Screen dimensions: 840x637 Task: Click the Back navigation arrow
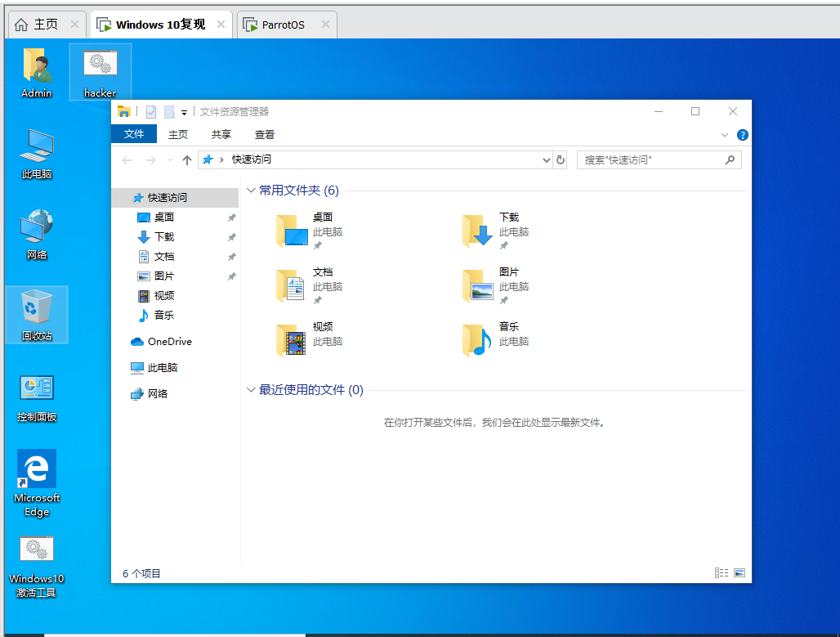[x=127, y=159]
